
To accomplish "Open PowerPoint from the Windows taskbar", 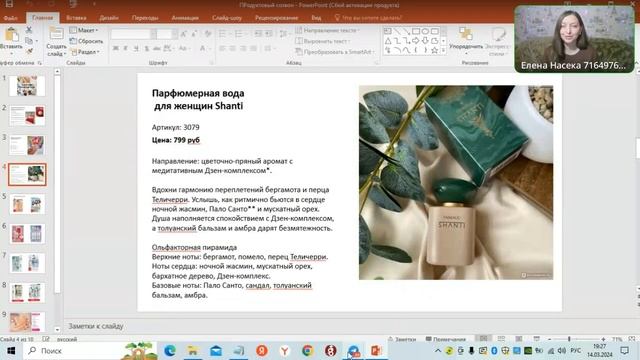I will pos(376,350).
